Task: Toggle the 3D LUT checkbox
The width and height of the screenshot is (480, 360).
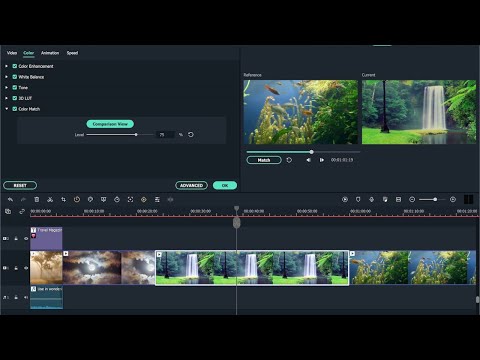Action: pos(15,98)
